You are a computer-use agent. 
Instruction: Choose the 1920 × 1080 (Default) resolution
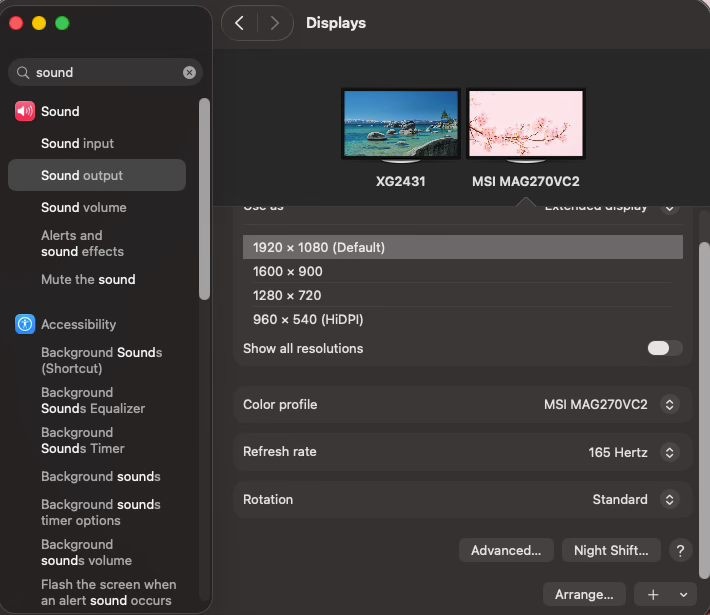[463, 247]
